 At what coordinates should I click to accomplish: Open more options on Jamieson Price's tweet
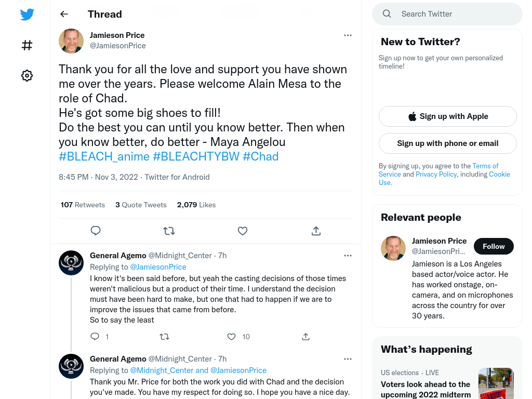[x=348, y=35]
